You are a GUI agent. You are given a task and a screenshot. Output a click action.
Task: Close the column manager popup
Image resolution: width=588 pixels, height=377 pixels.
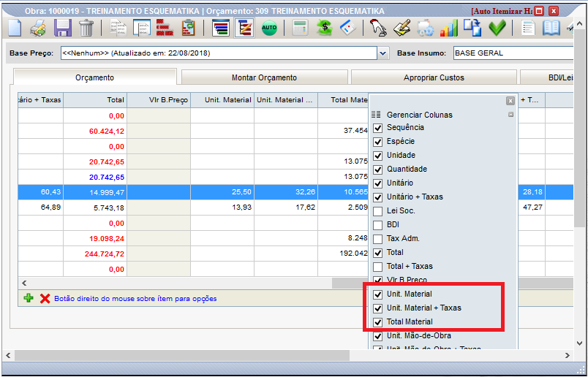(510, 101)
